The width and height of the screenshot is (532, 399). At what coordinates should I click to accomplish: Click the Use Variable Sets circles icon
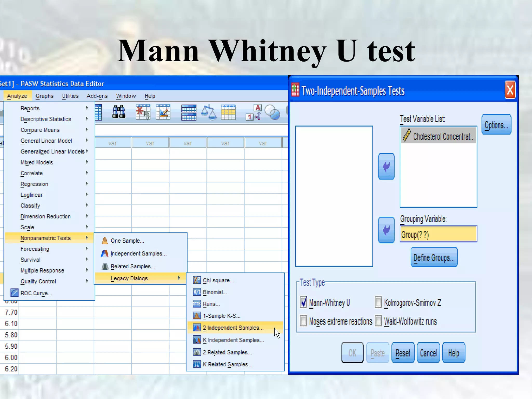pyautogui.click(x=272, y=112)
